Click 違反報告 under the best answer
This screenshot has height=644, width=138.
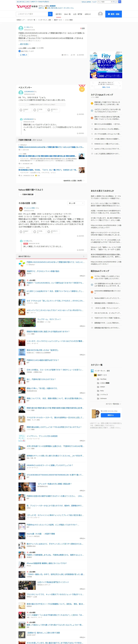pos(80,114)
